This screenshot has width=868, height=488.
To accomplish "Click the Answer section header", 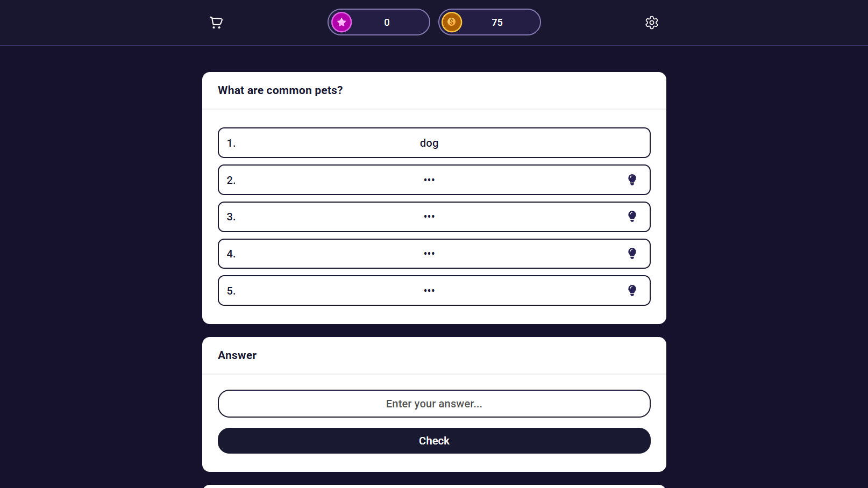I will [237, 355].
